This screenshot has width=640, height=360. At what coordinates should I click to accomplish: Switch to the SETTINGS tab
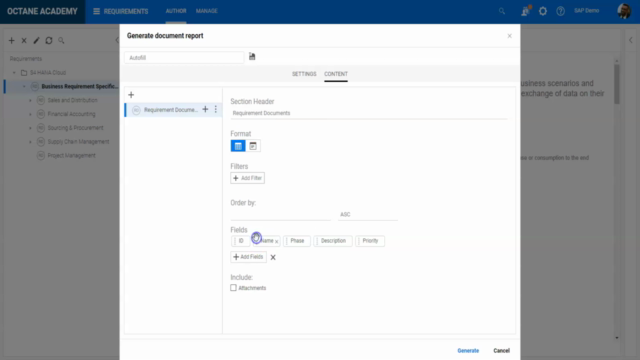pos(304,74)
